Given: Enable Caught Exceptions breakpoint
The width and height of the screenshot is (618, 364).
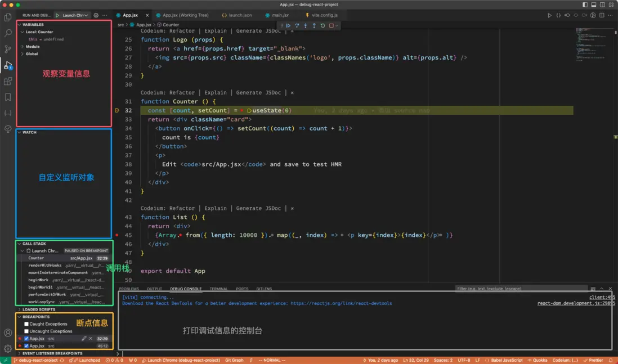Looking at the screenshot, I should pos(26,324).
